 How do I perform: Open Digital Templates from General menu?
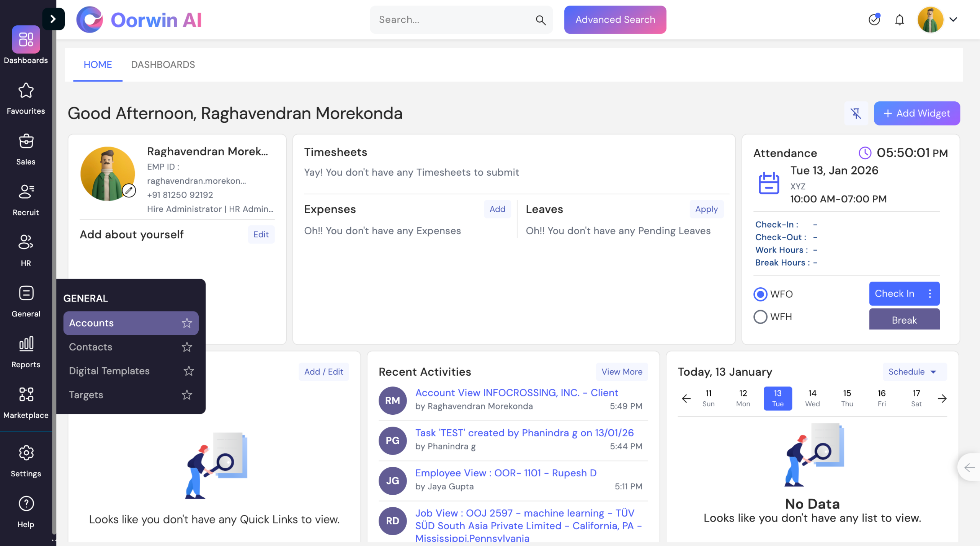109,371
